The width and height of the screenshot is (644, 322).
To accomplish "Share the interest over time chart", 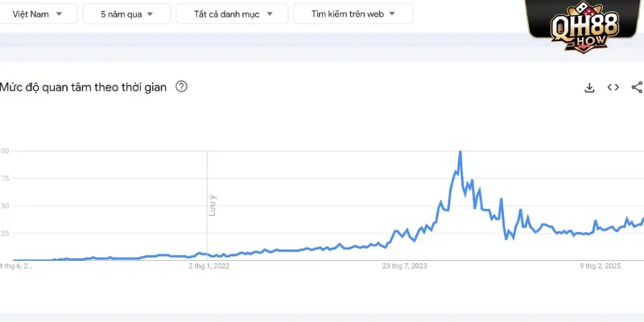I will tap(637, 88).
